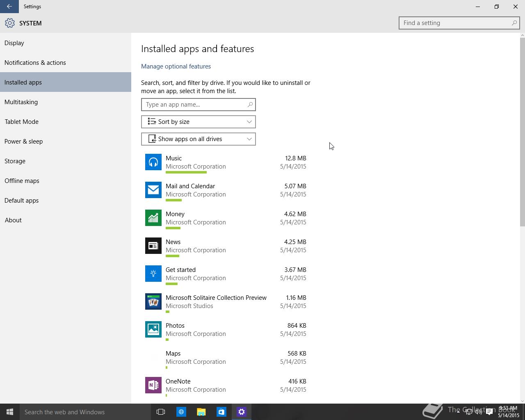
Task: Open the Windows Start button
Action: click(10, 412)
